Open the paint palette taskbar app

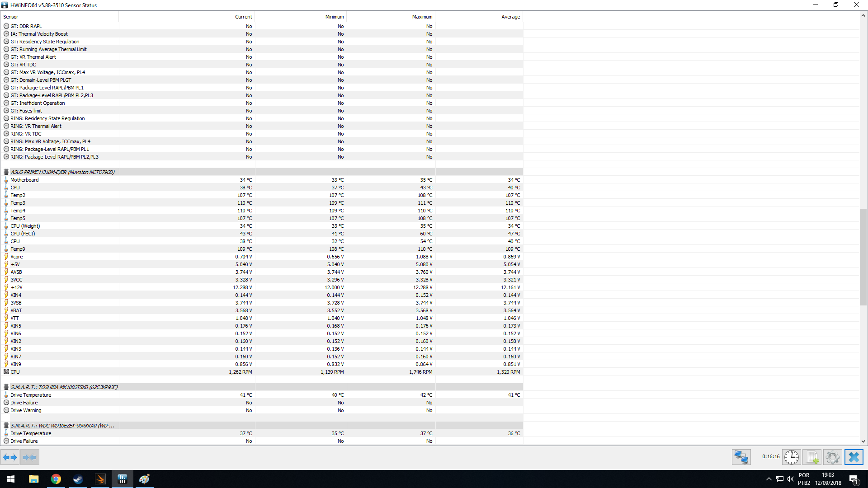point(144,479)
